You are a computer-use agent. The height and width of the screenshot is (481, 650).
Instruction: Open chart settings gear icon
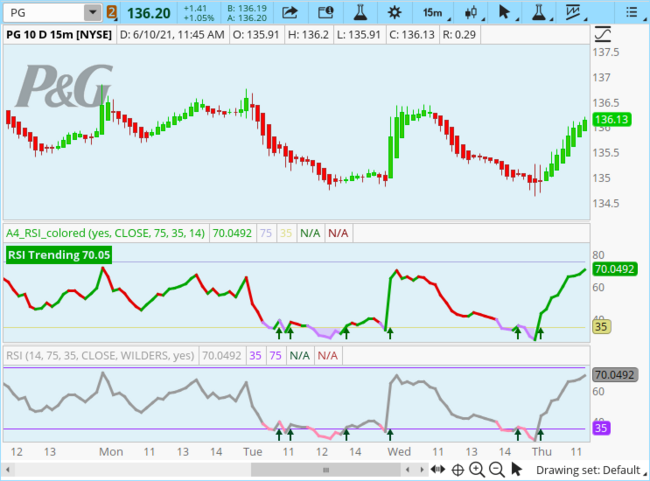click(394, 13)
